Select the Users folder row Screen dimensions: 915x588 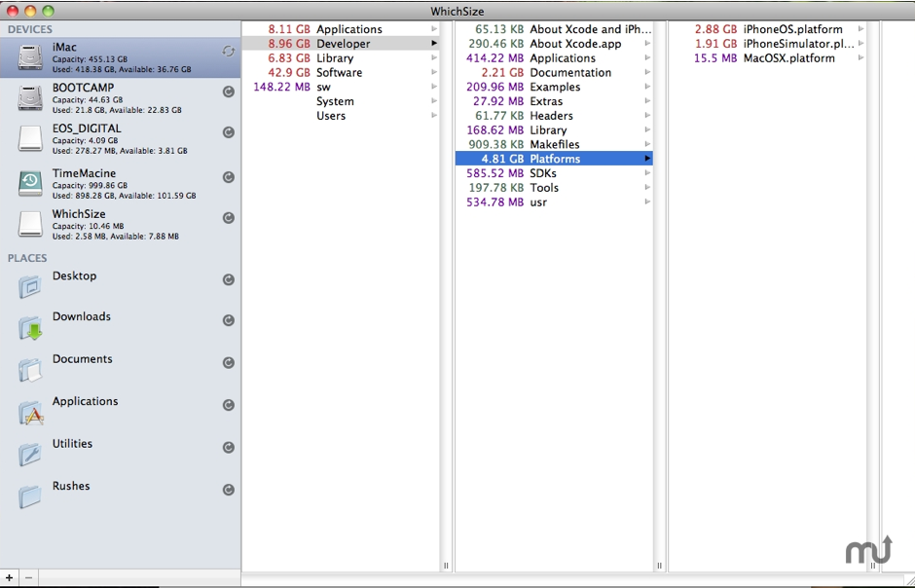pyautogui.click(x=341, y=116)
